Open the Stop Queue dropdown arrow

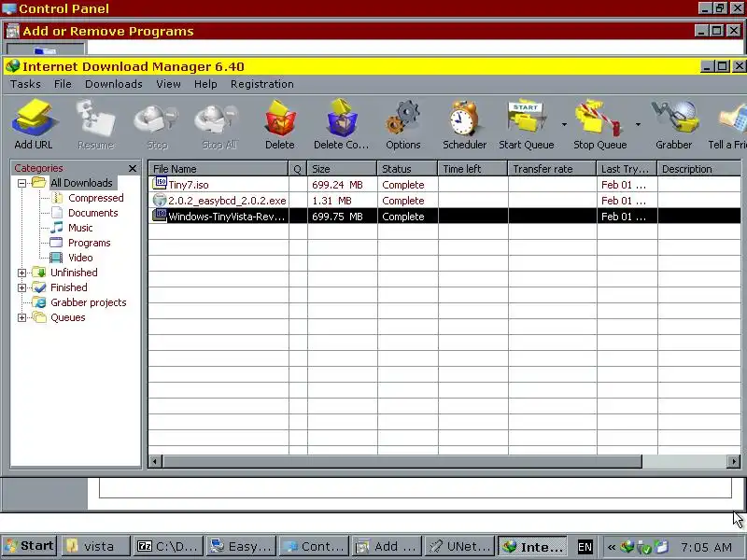tap(638, 124)
